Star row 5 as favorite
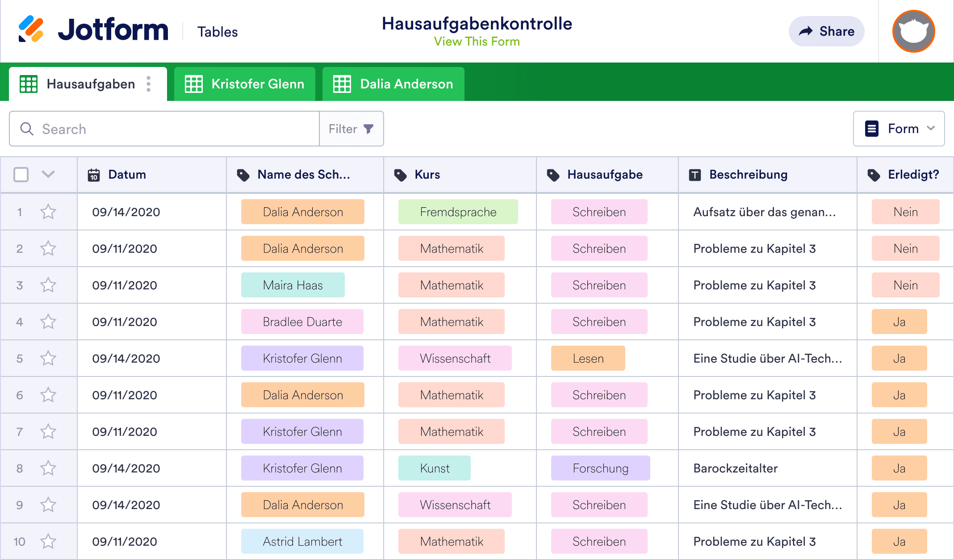954x560 pixels. tap(48, 358)
